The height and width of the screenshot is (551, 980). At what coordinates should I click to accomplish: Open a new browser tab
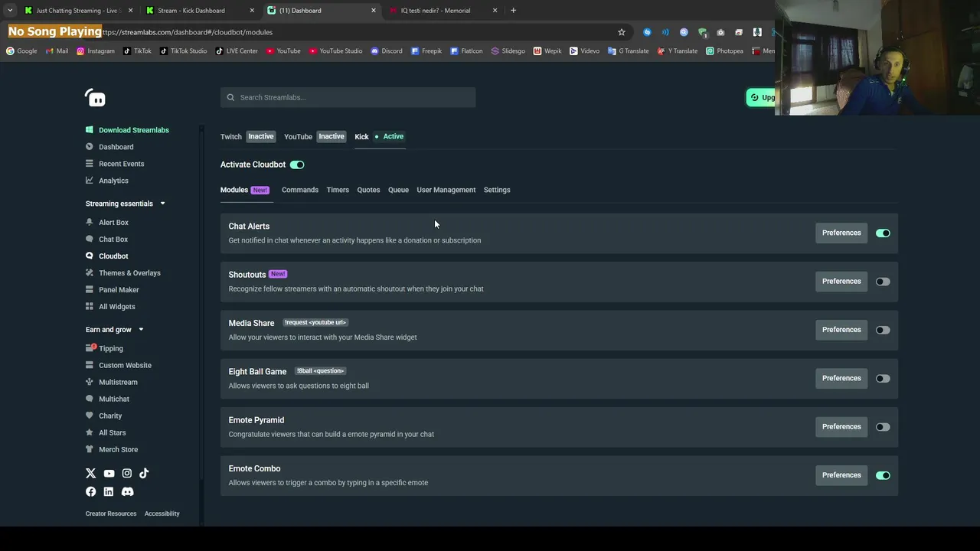pyautogui.click(x=513, y=11)
